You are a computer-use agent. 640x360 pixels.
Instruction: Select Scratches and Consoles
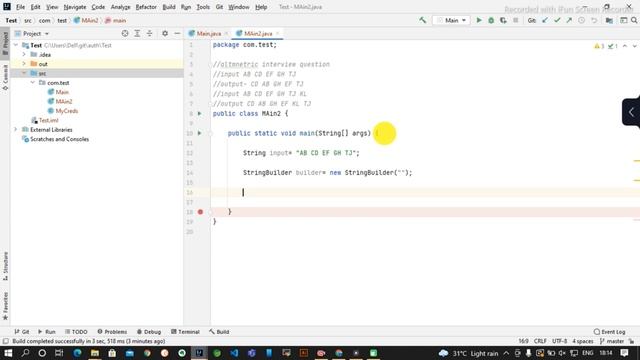59,139
